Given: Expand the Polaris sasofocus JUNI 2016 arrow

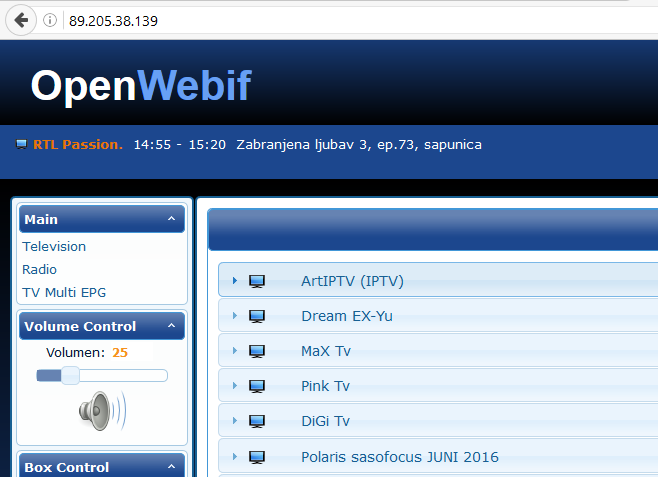Looking at the screenshot, I should 235,456.
